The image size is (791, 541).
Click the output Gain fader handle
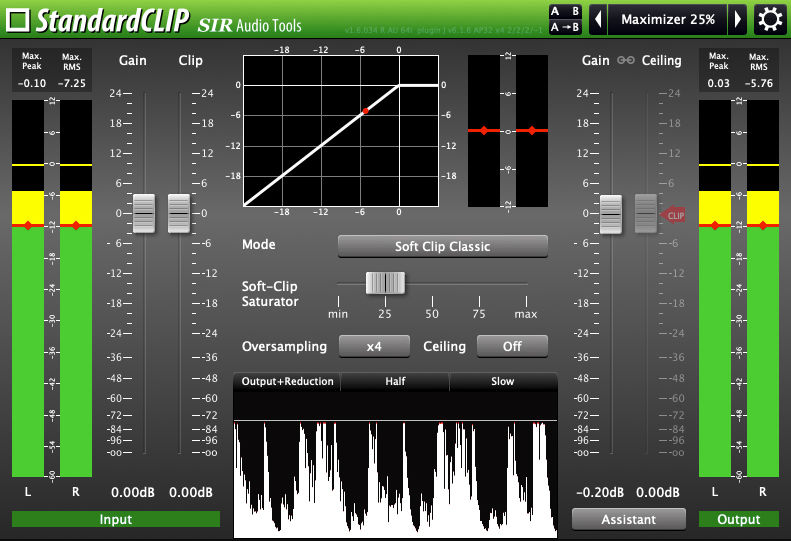pyautogui.click(x=611, y=214)
